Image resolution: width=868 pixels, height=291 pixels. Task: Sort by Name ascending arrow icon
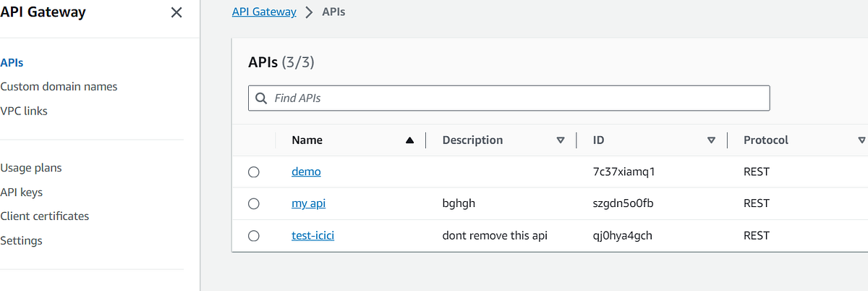410,140
